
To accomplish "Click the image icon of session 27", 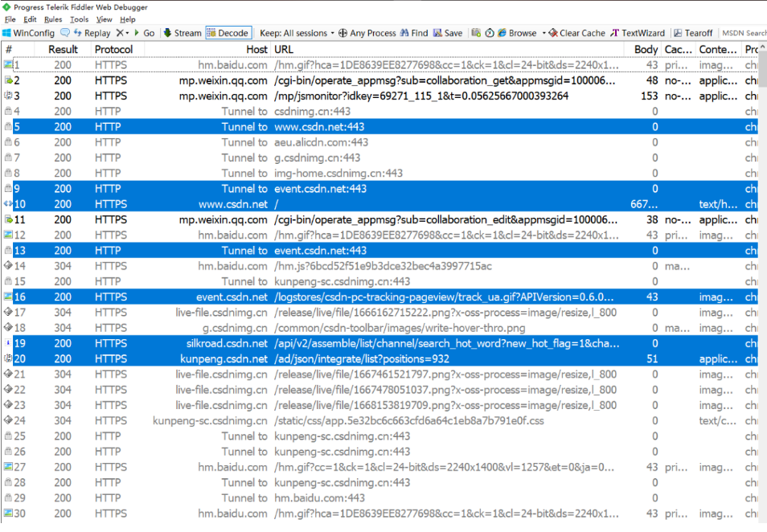I will click(8, 467).
